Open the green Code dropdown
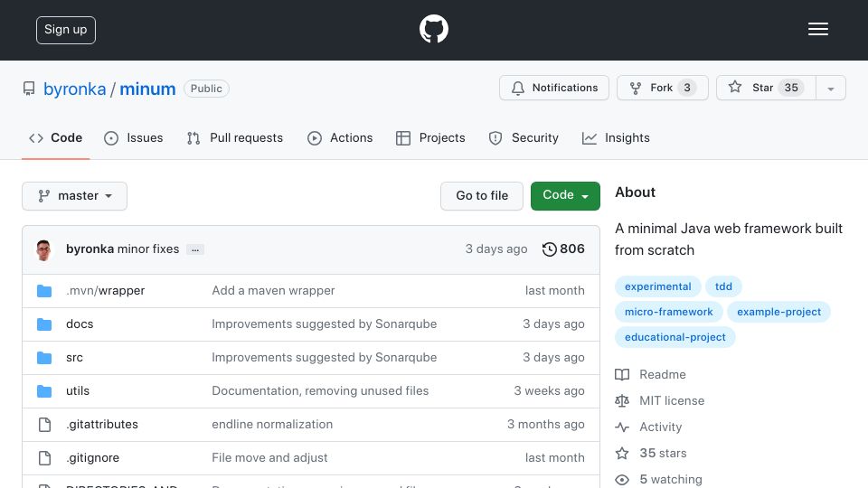This screenshot has width=868, height=488. pos(565,196)
